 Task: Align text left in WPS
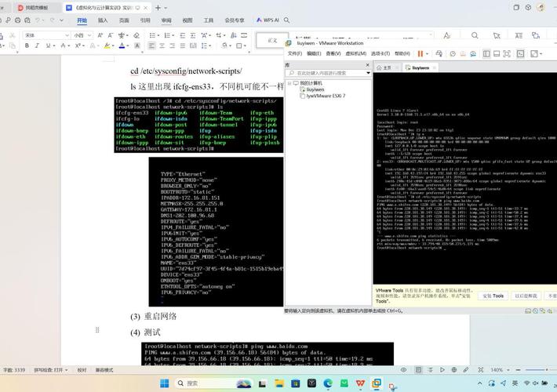[151, 45]
